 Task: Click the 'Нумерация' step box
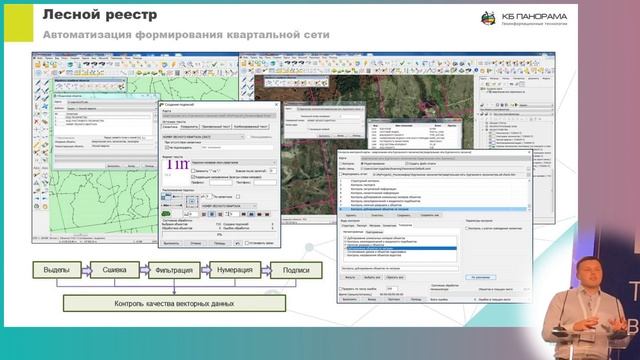point(235,270)
